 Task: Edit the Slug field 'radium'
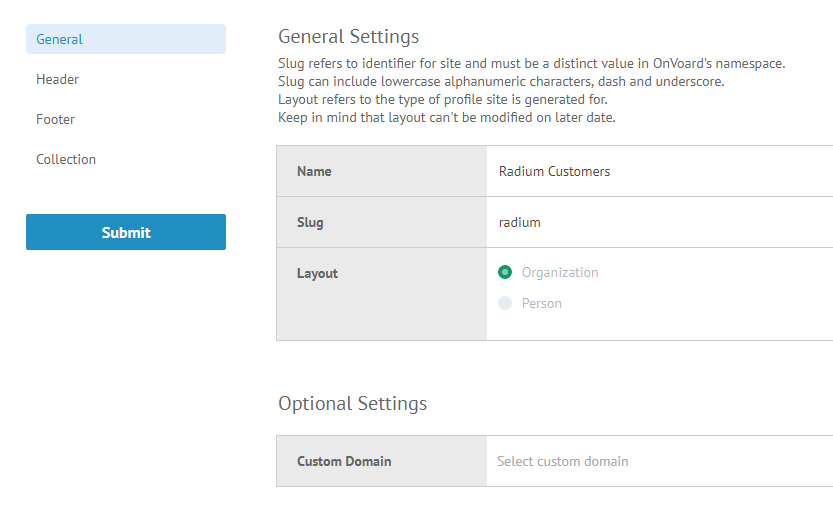click(x=660, y=222)
